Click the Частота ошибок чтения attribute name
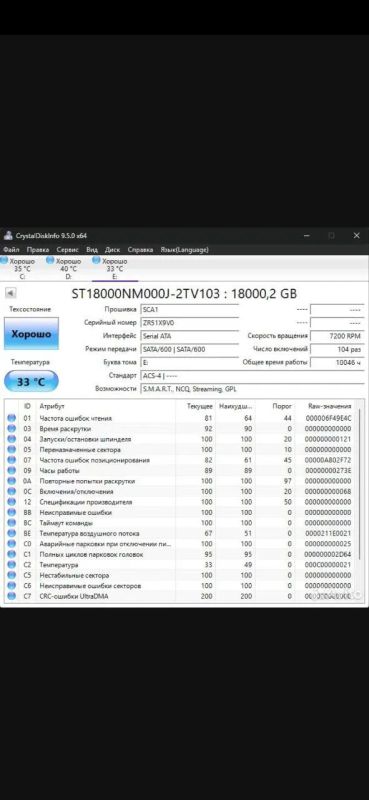 click(76, 418)
